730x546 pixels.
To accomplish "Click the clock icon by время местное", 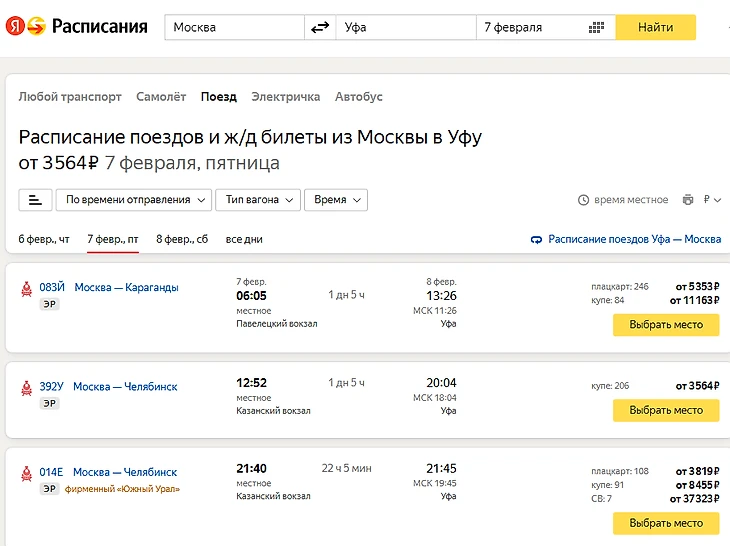I will point(584,200).
